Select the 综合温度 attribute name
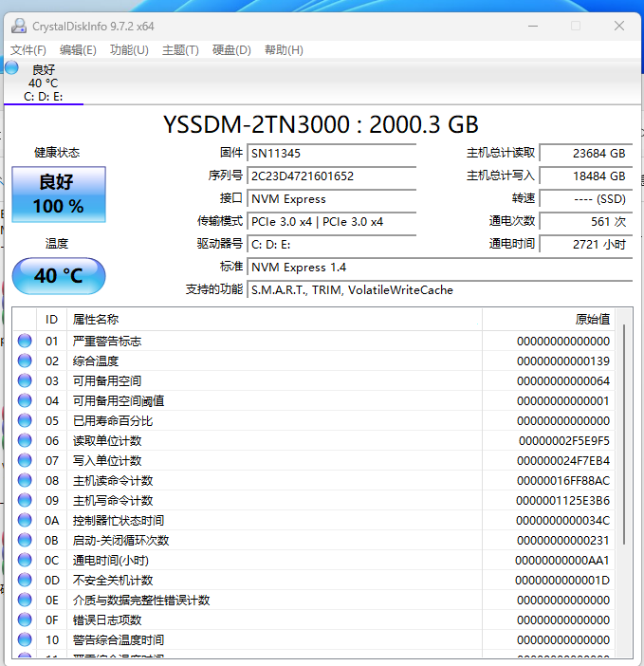Screen dimensions: 644x666 click(x=96, y=361)
